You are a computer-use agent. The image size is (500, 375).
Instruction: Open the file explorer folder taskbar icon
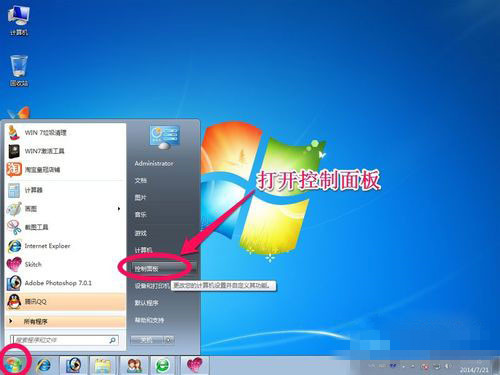click(103, 365)
